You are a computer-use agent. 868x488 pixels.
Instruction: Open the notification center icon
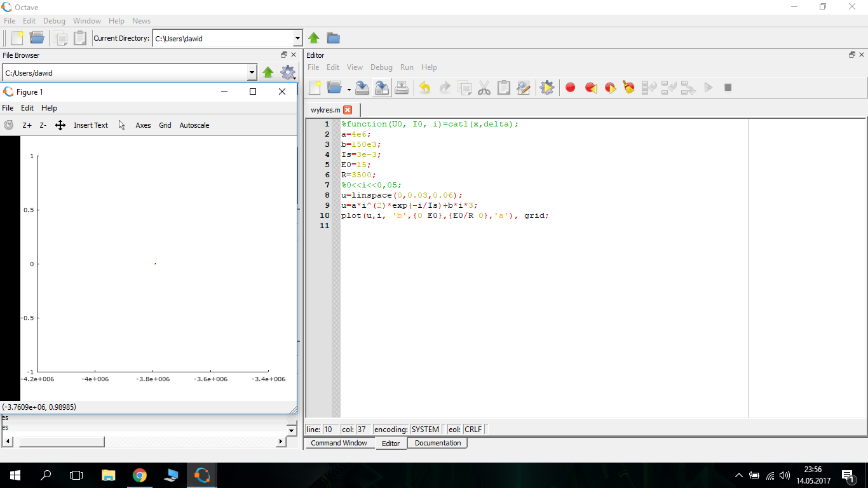pyautogui.click(x=848, y=475)
